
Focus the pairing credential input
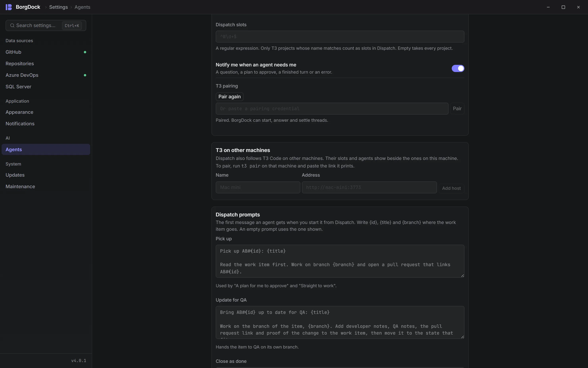click(332, 109)
